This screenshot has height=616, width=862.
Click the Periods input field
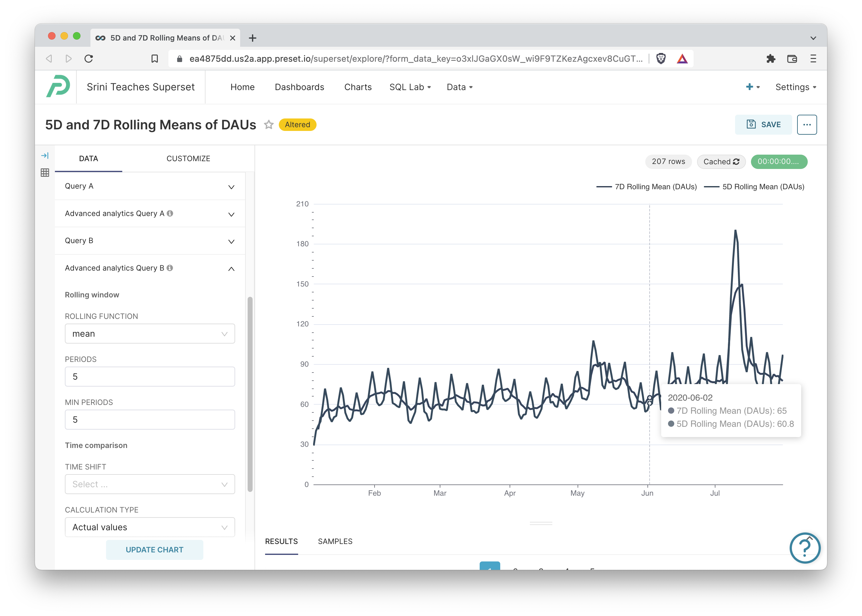click(150, 377)
